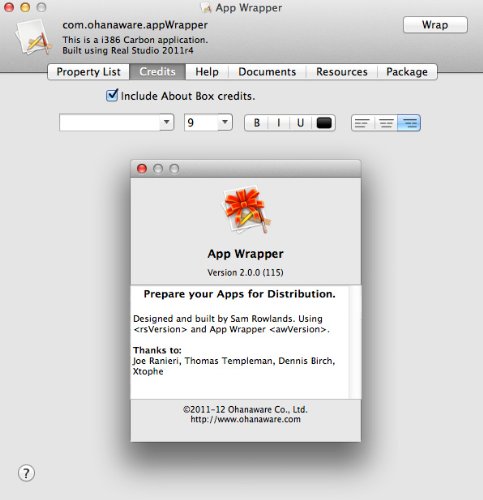
Task: Select the Credits tab
Action: pyautogui.click(x=157, y=72)
